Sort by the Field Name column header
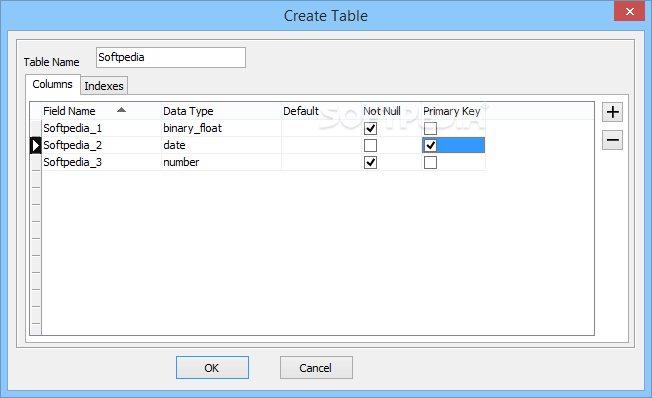The height and width of the screenshot is (398, 652). [101, 111]
